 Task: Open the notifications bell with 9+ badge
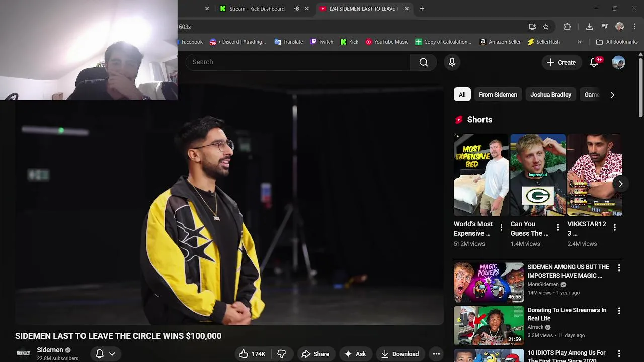click(x=594, y=62)
